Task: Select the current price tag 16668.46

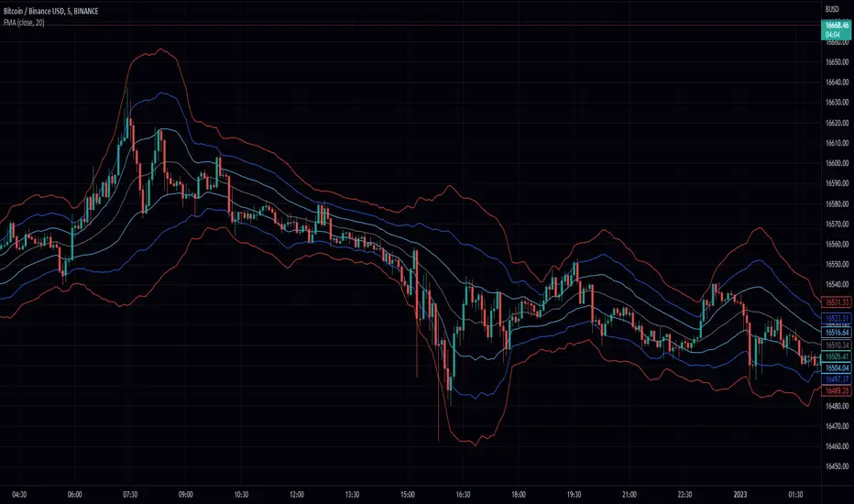Action: [837, 26]
